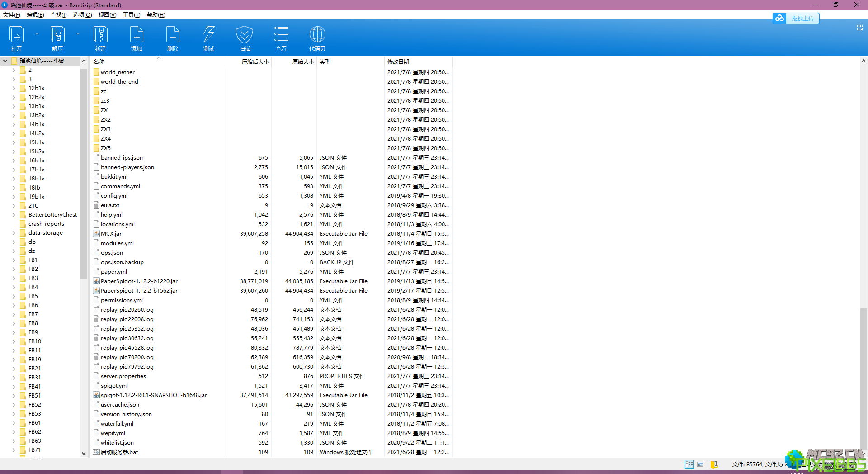Image resolution: width=868 pixels, height=474 pixels.
Task: Open the 选项(O) menu
Action: (82, 15)
